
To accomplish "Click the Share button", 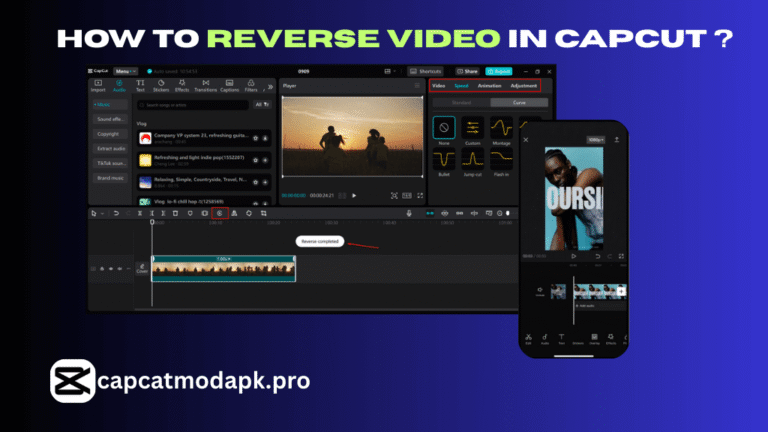I will tap(467, 72).
